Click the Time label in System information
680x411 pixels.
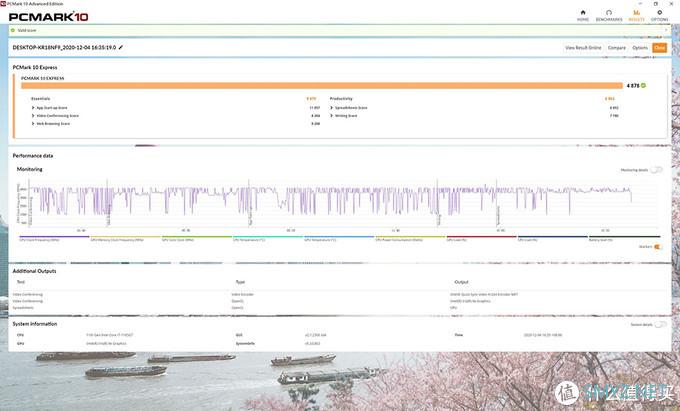coord(459,335)
